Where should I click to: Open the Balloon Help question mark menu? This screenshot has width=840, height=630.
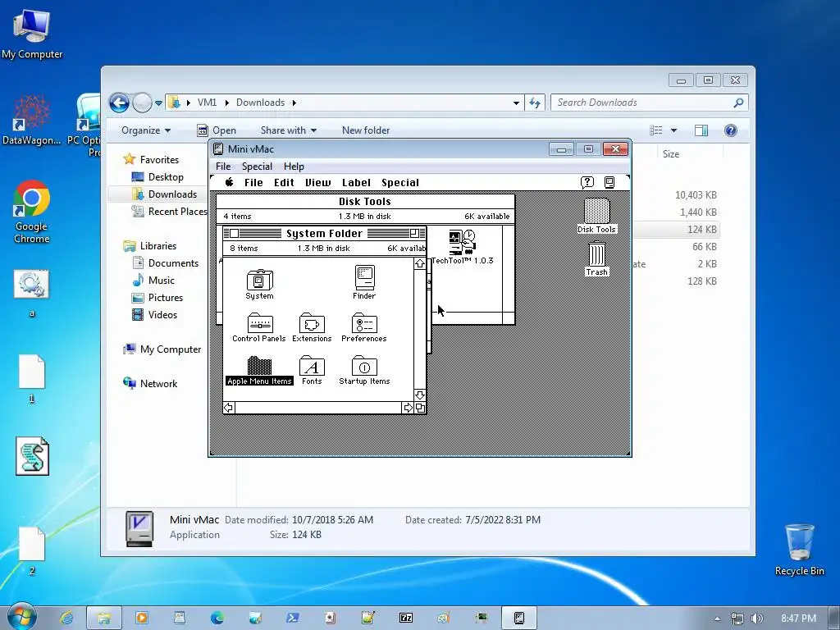[587, 182]
